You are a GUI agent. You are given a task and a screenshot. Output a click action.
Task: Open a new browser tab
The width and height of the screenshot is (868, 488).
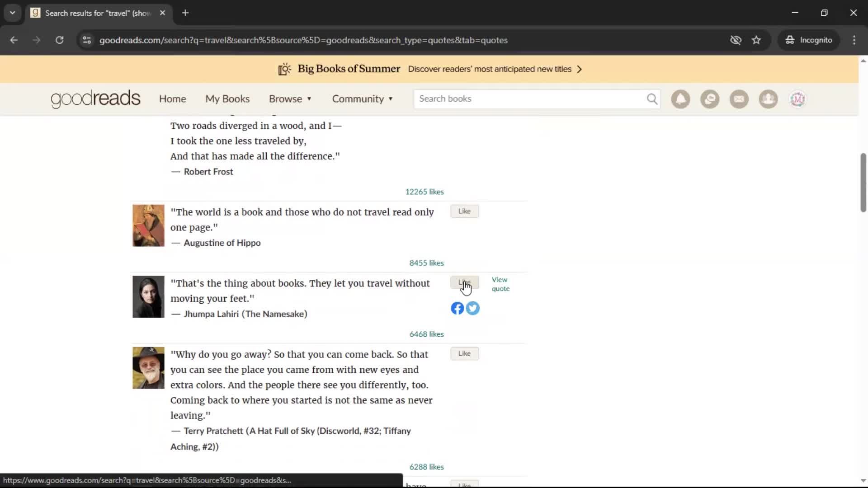[185, 13]
